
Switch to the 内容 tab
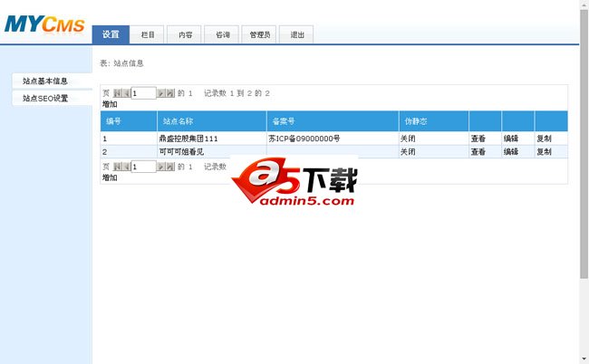pyautogui.click(x=185, y=35)
